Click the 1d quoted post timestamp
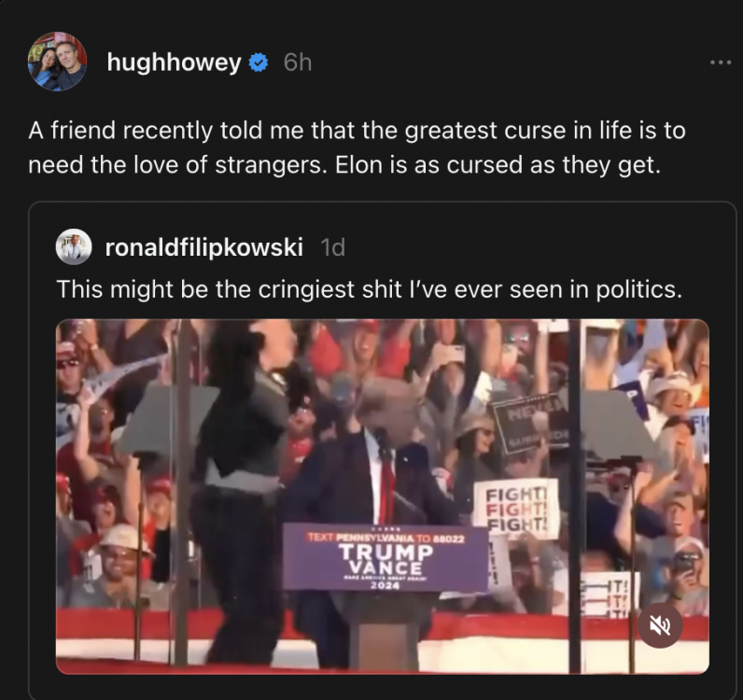Viewport: 743px width, 700px height. (x=332, y=247)
